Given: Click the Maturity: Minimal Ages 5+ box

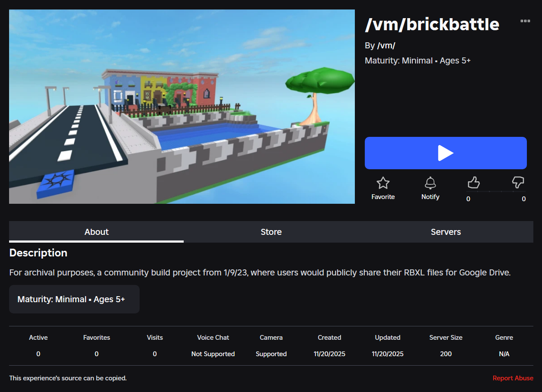Looking at the screenshot, I should (74, 299).
